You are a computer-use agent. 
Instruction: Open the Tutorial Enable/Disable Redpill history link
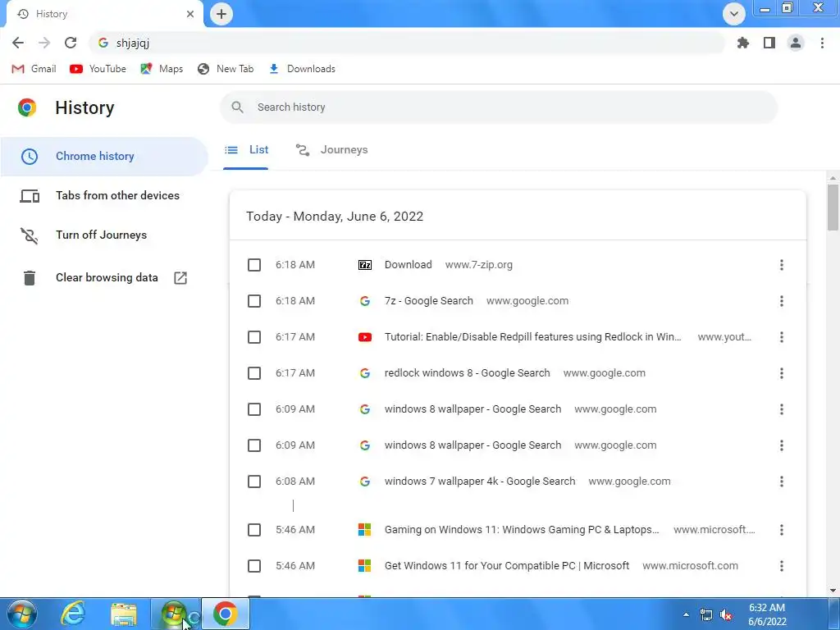click(533, 337)
